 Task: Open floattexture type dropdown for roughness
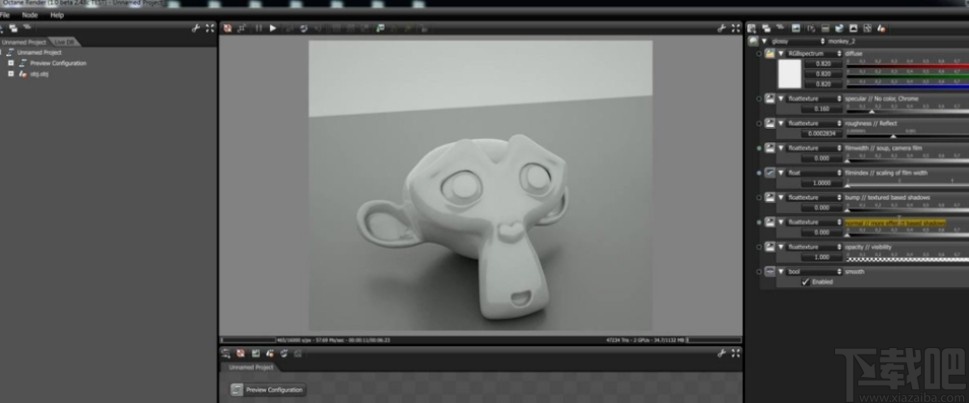[x=814, y=124]
